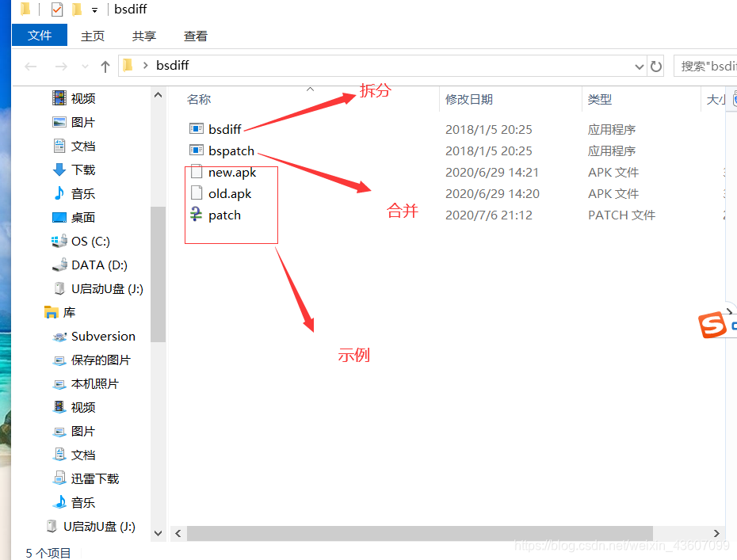737x560 pixels.
Task: Click the 音乐 music note icon under This PC
Action: [59, 193]
